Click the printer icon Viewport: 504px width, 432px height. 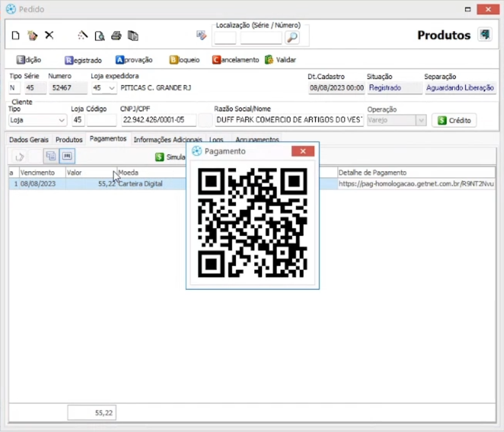tap(116, 35)
